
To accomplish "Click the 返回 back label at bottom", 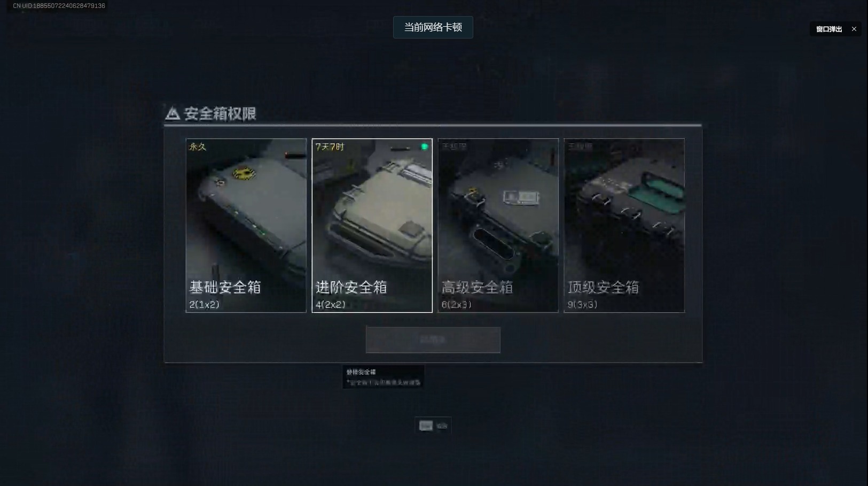I will point(442,426).
